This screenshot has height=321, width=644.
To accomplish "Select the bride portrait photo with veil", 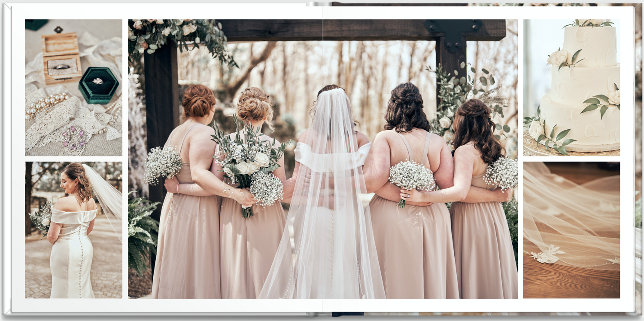I will pyautogui.click(x=73, y=230).
